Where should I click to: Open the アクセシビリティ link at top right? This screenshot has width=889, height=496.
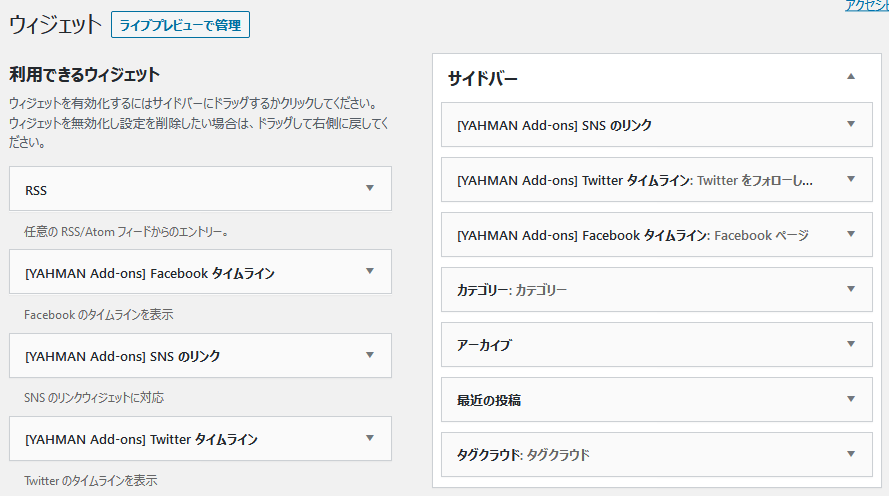pos(867,6)
